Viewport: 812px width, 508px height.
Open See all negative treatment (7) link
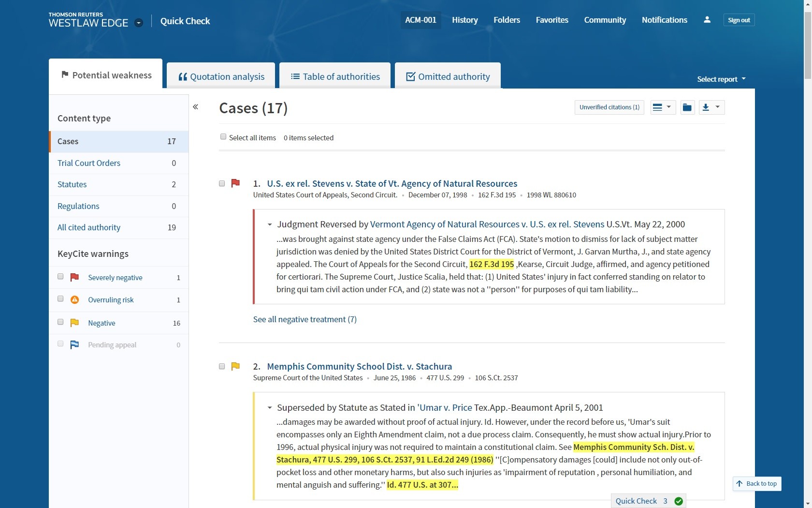(304, 319)
